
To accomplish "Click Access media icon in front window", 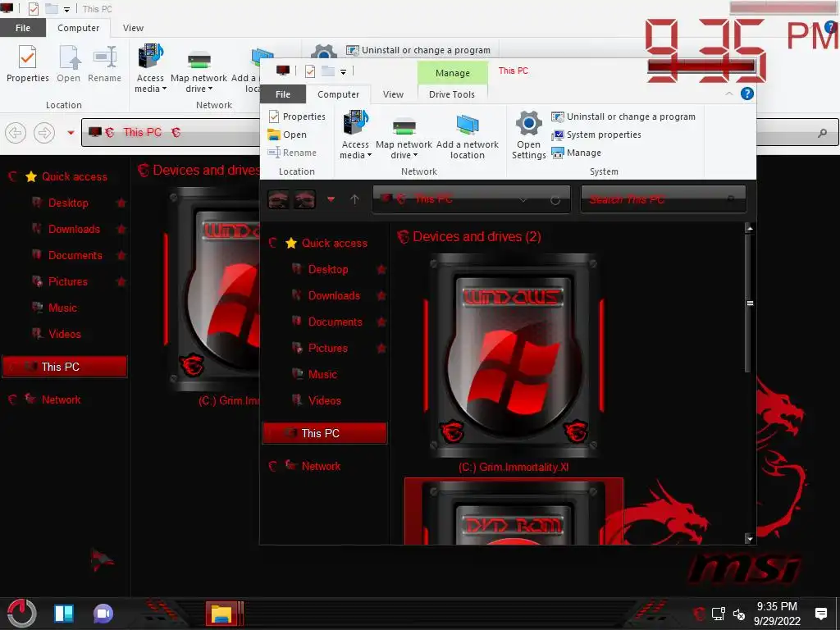I will (355, 122).
